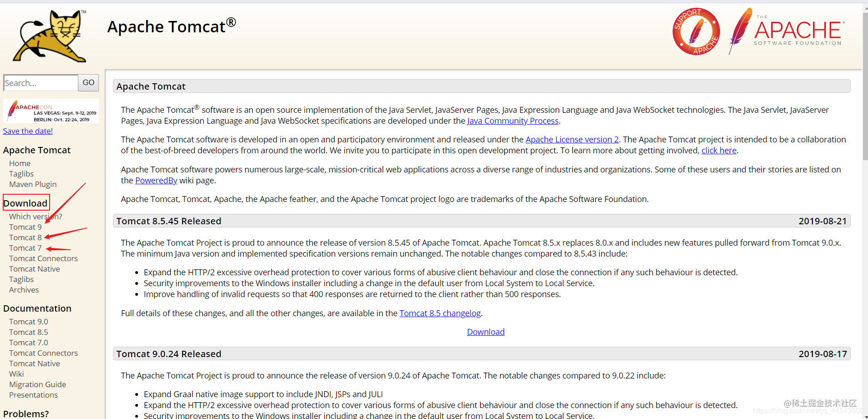Open Taglibs under Download section

[x=21, y=279]
